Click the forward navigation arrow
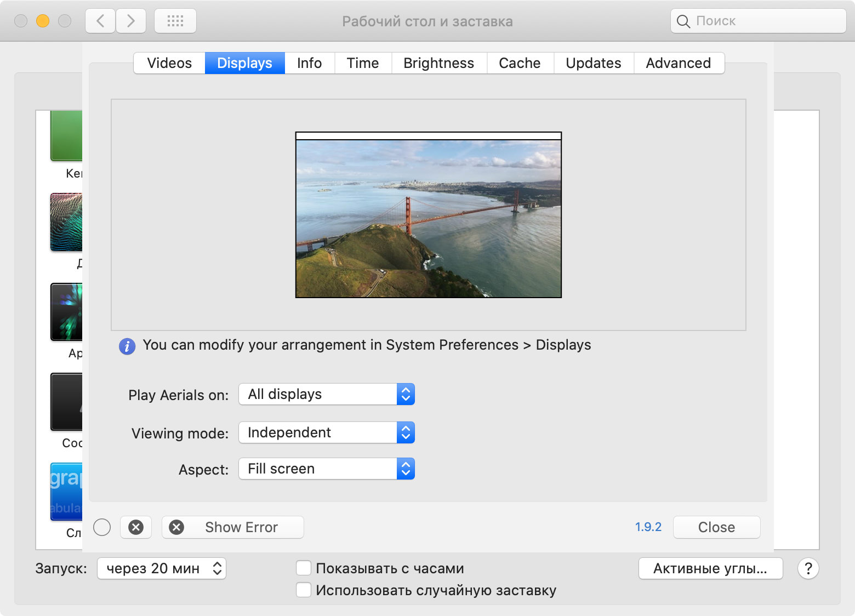855x616 pixels. pyautogui.click(x=131, y=21)
